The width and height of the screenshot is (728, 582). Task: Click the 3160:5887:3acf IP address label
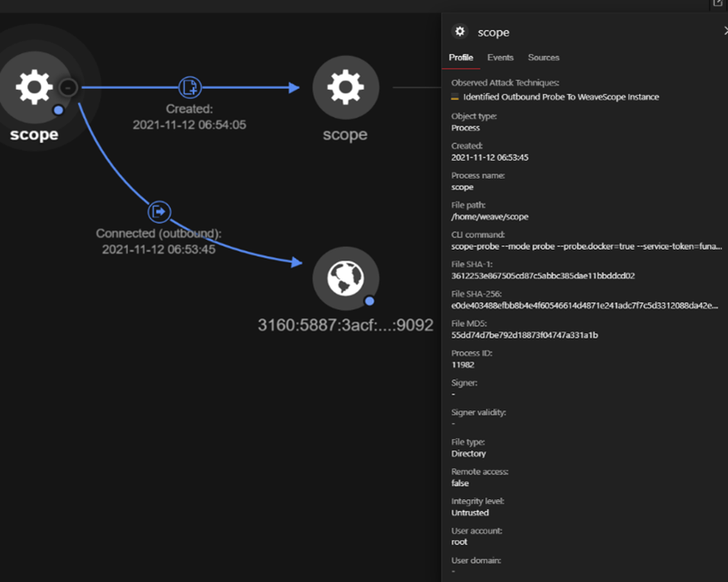click(345, 325)
